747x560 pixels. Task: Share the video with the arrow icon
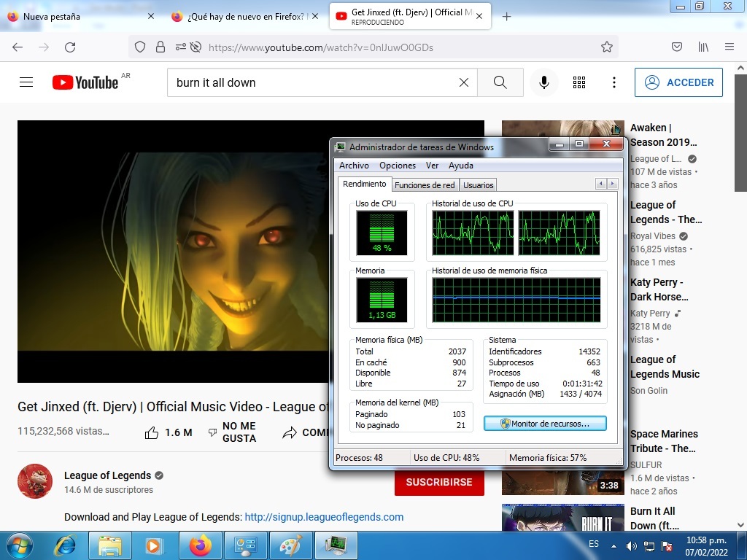[x=290, y=432]
